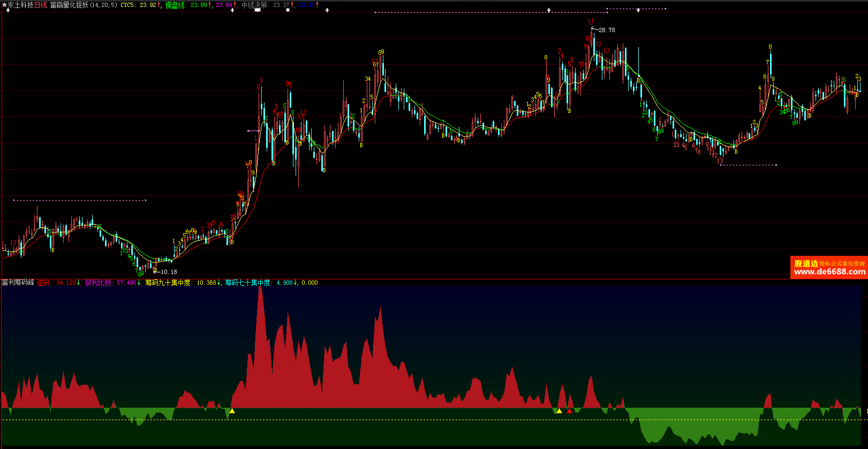Click the white plus marker on the top-right dashed line

(x=638, y=10)
